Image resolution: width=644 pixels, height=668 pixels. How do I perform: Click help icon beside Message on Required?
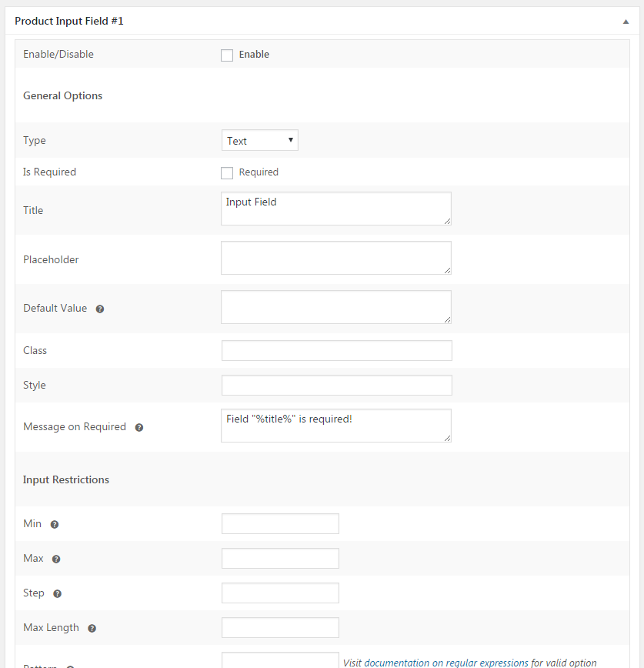coord(139,427)
